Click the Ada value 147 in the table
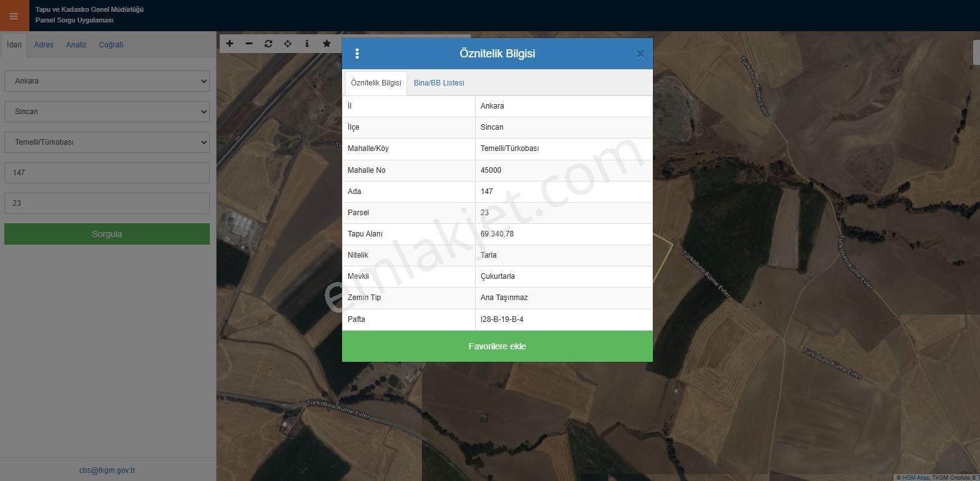This screenshot has height=481, width=980. [486, 192]
